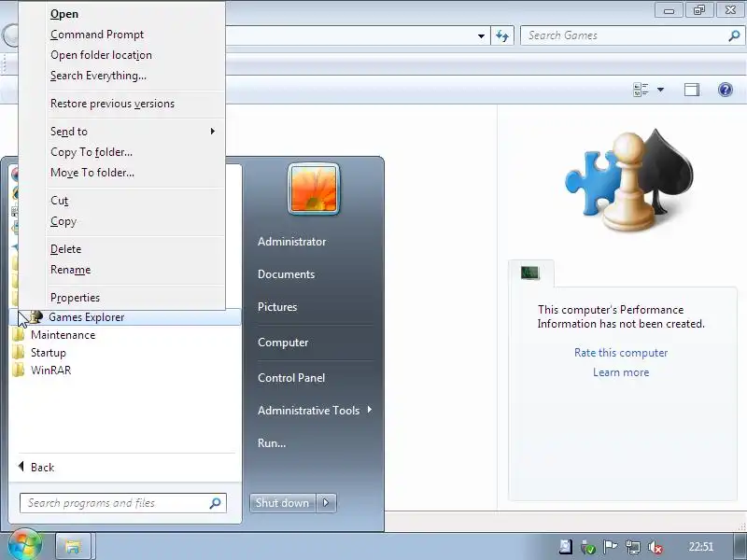Click the WinRAR folder icon
The height and width of the screenshot is (560, 747).
18,371
